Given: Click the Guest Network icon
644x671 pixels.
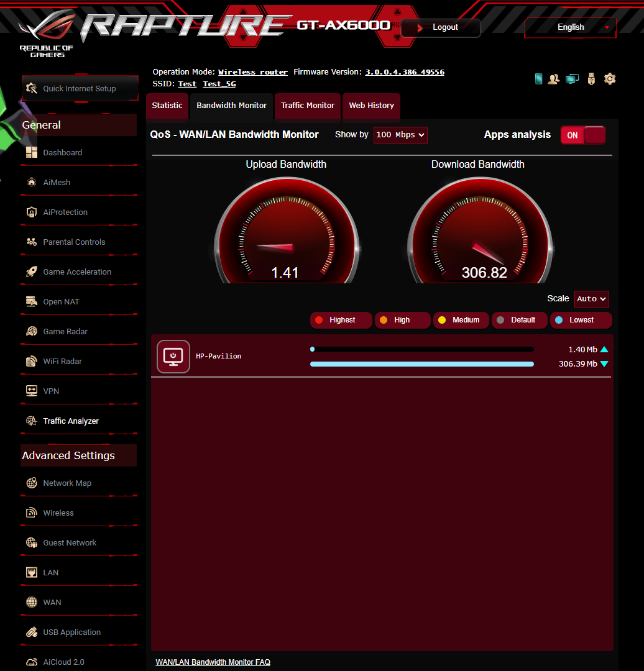Looking at the screenshot, I should click(31, 542).
